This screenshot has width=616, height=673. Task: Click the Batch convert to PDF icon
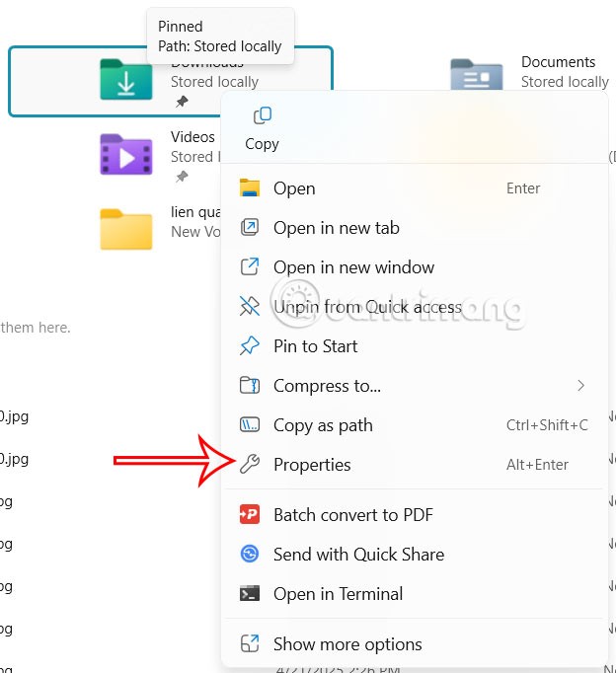point(250,515)
